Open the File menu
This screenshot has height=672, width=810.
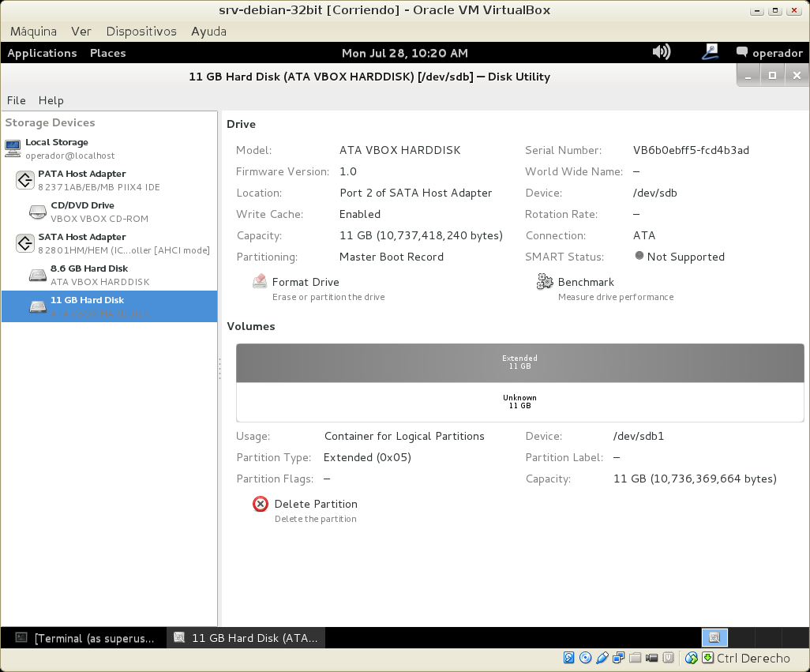(x=17, y=100)
